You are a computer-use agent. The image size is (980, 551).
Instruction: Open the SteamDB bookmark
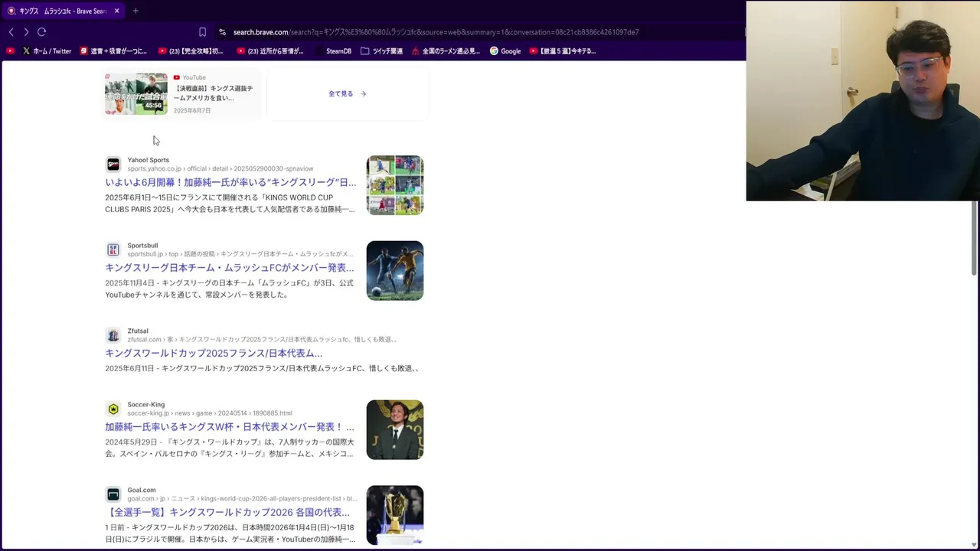coord(333,51)
